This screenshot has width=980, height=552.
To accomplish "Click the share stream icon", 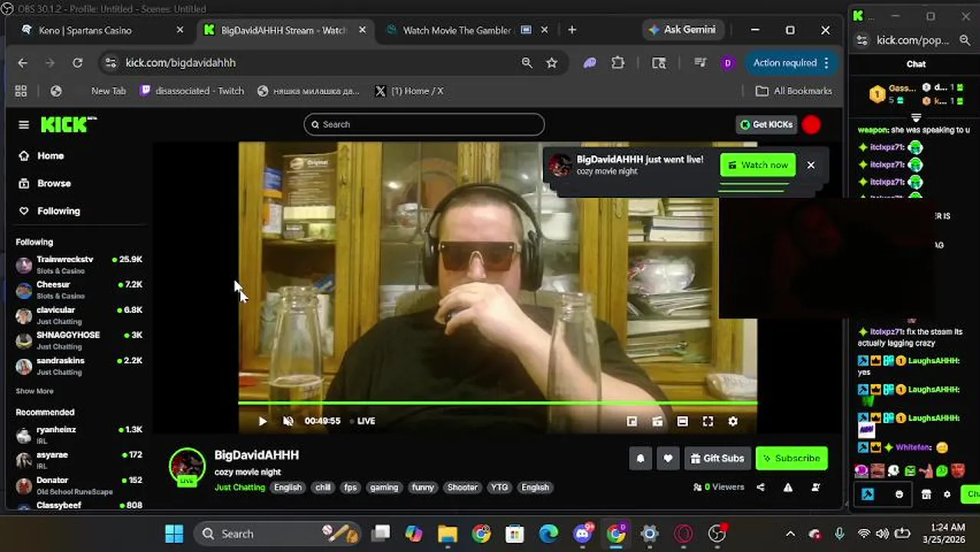I will [761, 487].
